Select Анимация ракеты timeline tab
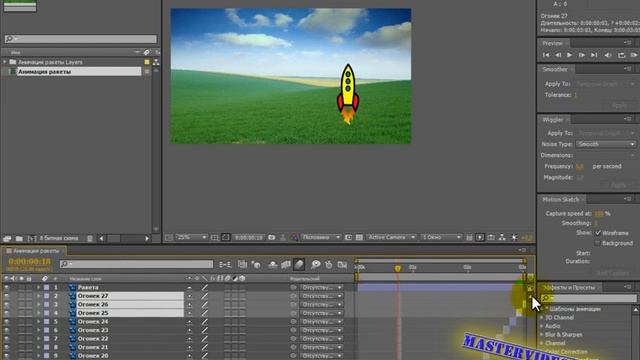The image size is (640, 360). [x=36, y=251]
